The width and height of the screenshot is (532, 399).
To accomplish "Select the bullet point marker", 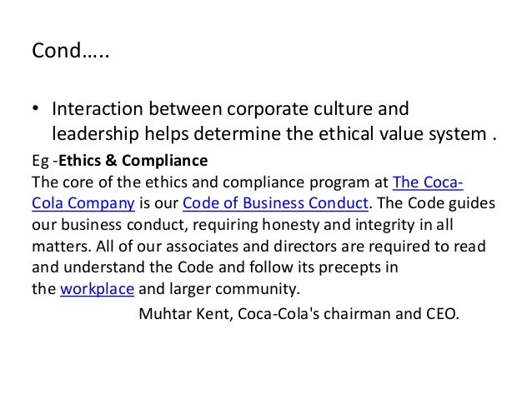I will [x=35, y=108].
